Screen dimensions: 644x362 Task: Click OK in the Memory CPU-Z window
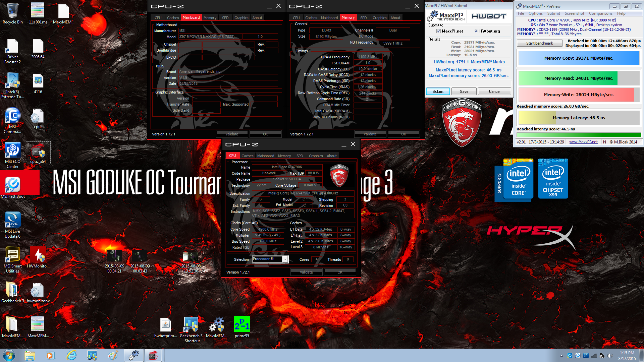pyautogui.click(x=404, y=134)
